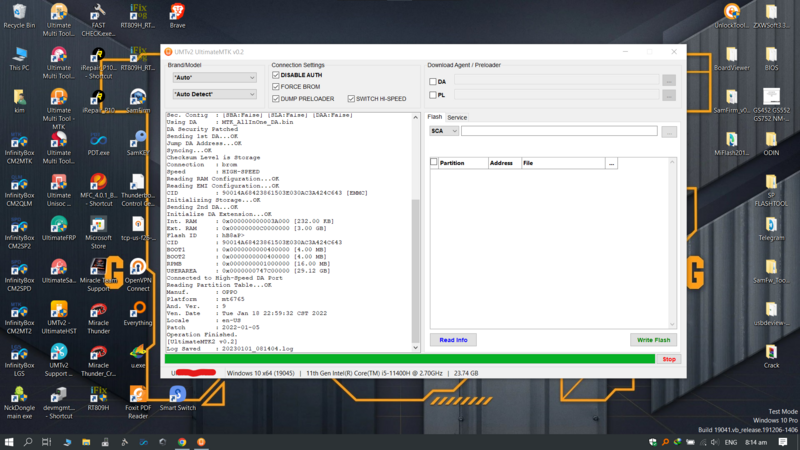The width and height of the screenshot is (800, 450).
Task: Click the green progress bar
Action: point(410,359)
